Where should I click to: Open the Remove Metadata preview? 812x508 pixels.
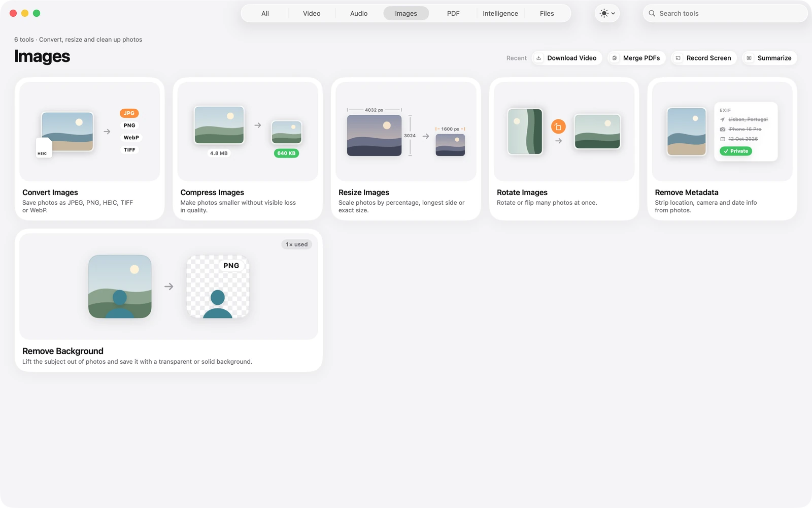click(x=722, y=132)
